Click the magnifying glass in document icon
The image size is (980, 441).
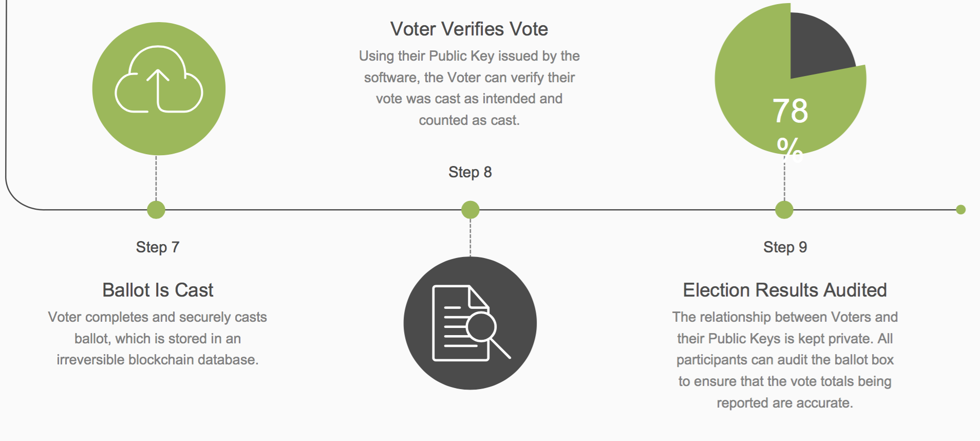point(488,334)
